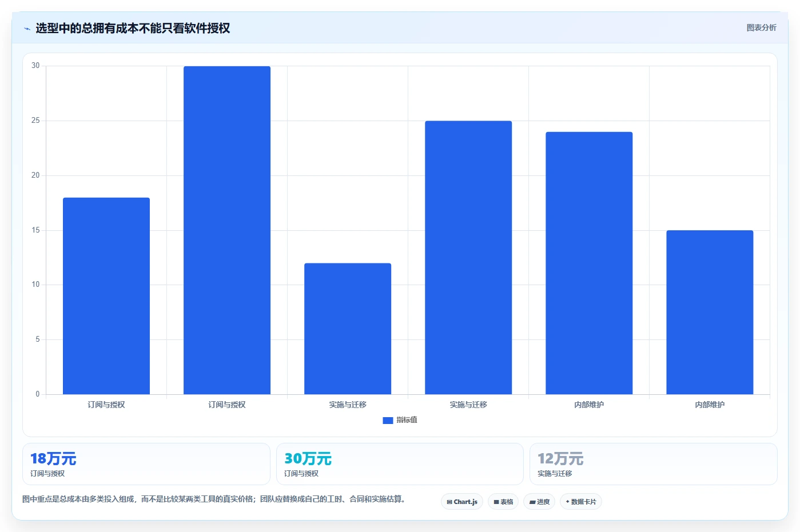Click the y-axis tick label 25
The height and width of the screenshot is (532, 800).
[x=35, y=121]
